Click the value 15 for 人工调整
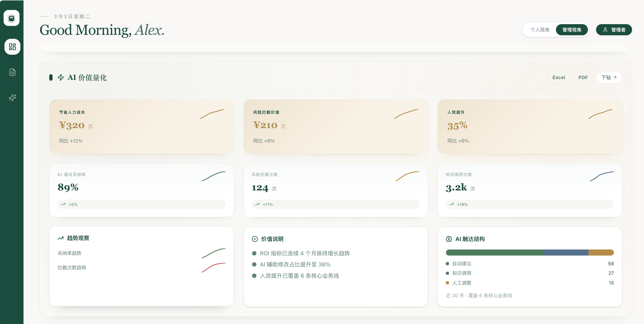 (611, 283)
